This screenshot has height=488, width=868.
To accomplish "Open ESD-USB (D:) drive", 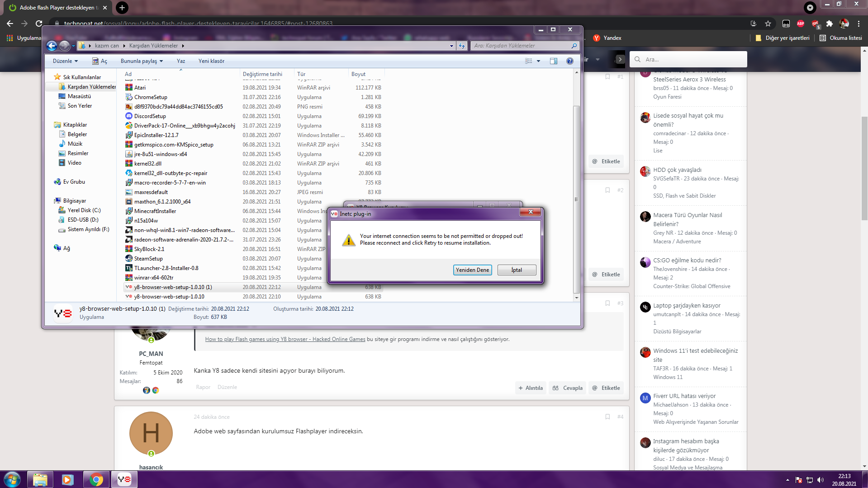I will 83,220.
